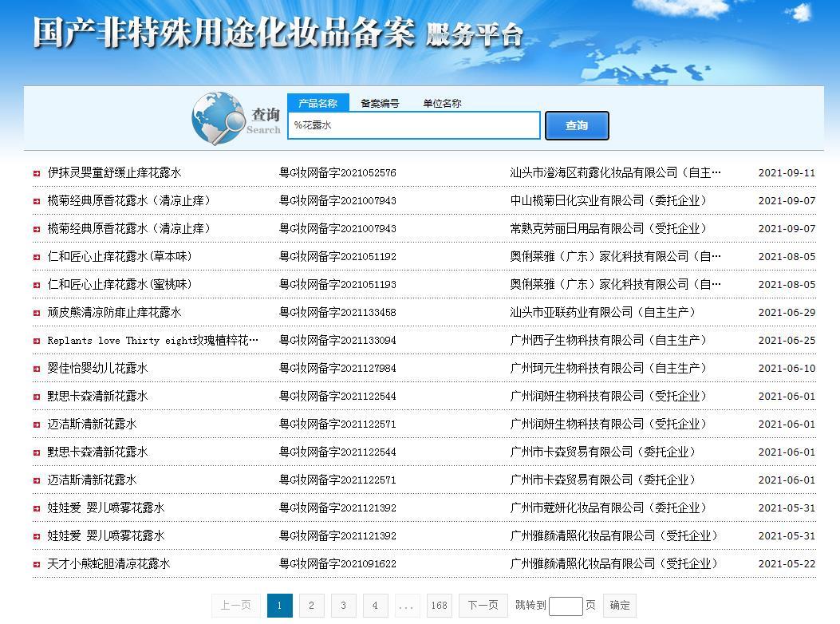The width and height of the screenshot is (840, 624).
Task: Open Replants love Thirty eight玫瑰植粹花 entry
Action: coord(152,340)
